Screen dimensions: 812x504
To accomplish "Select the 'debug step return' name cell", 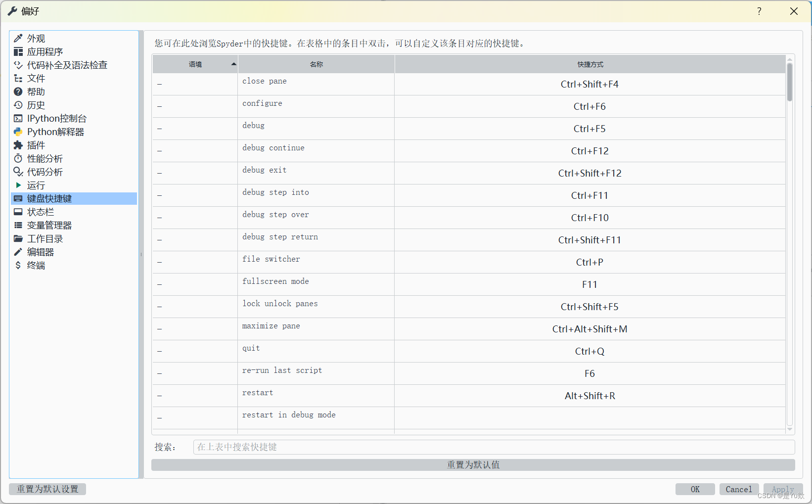I will click(316, 240).
